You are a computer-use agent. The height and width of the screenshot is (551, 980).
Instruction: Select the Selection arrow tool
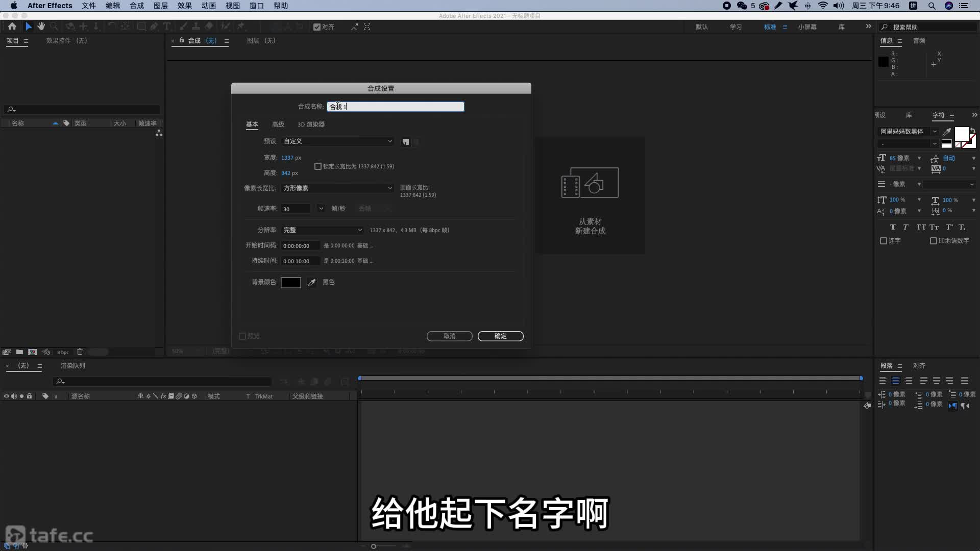(29, 27)
